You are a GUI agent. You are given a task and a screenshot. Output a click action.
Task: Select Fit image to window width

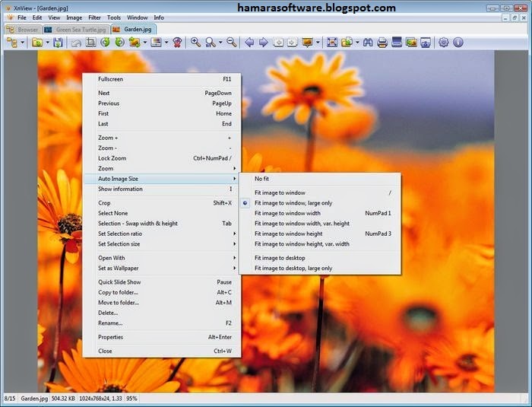point(320,213)
